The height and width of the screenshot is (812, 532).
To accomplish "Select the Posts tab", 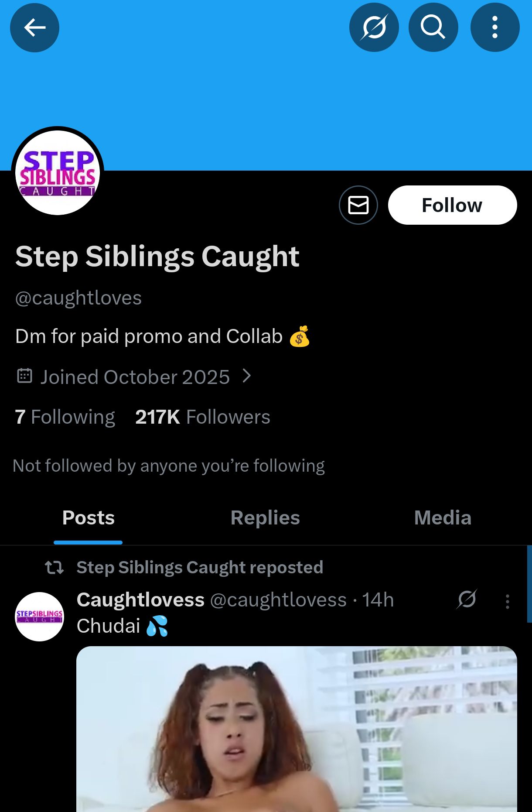I will coord(88,518).
